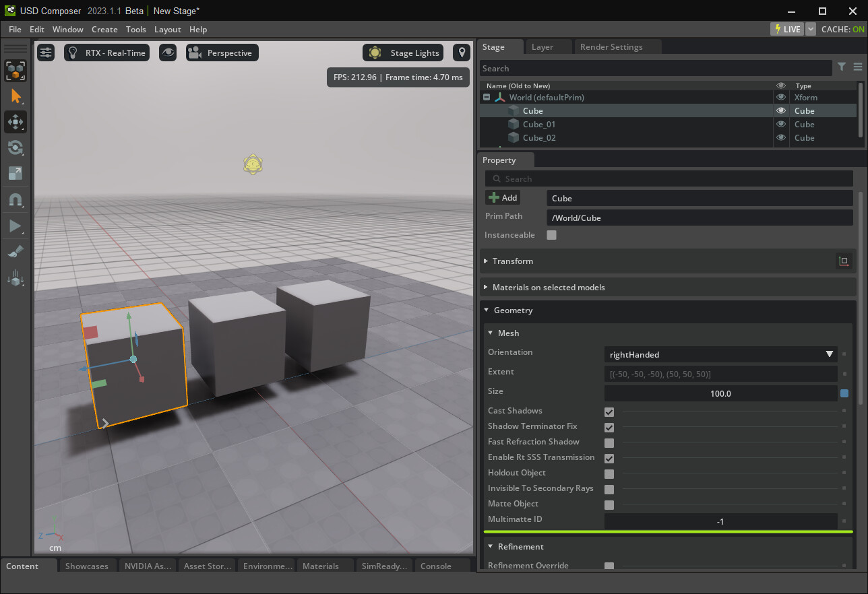Click the CACHE: ON indicator
Image resolution: width=868 pixels, height=594 pixels.
842,29
